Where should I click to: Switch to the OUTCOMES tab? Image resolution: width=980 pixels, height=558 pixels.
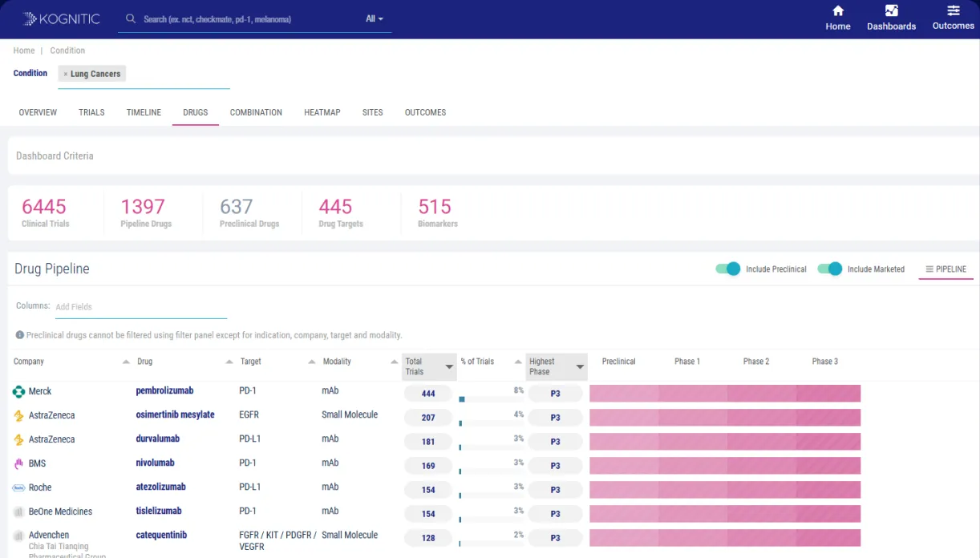click(425, 112)
